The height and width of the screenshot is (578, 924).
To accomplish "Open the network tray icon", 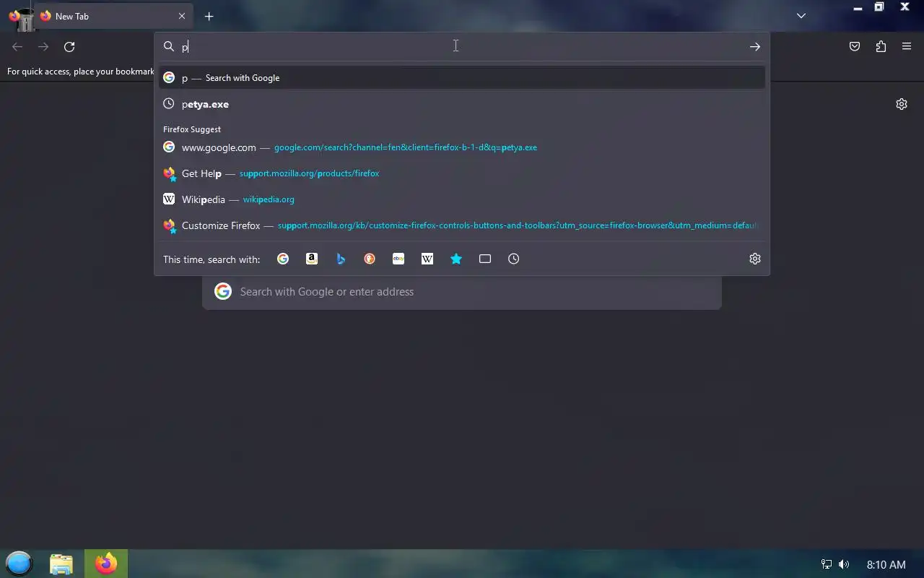I will click(827, 564).
